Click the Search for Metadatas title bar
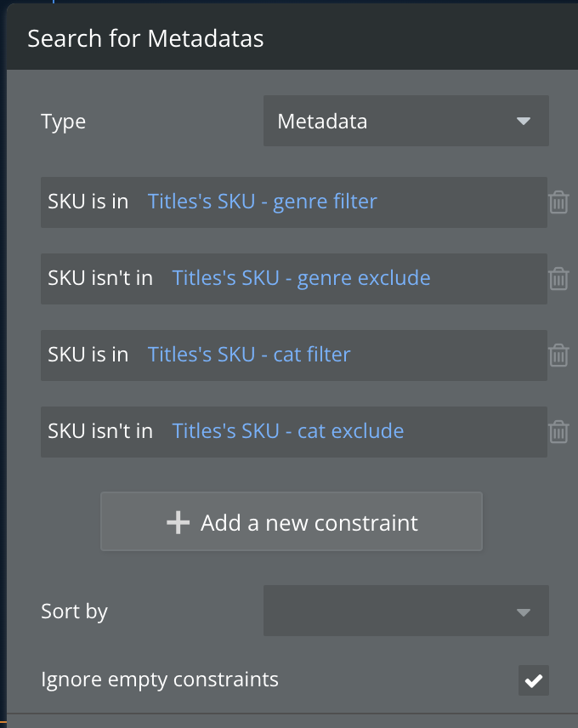 (289, 38)
